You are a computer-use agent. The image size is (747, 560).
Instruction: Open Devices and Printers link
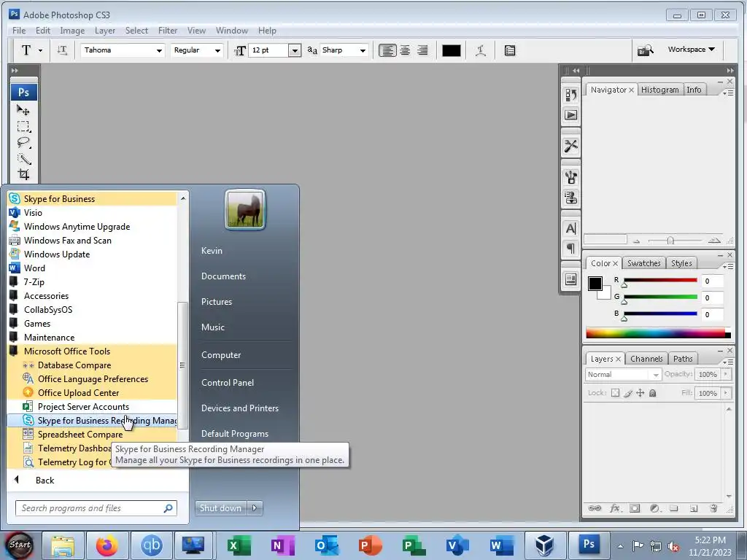coord(239,408)
